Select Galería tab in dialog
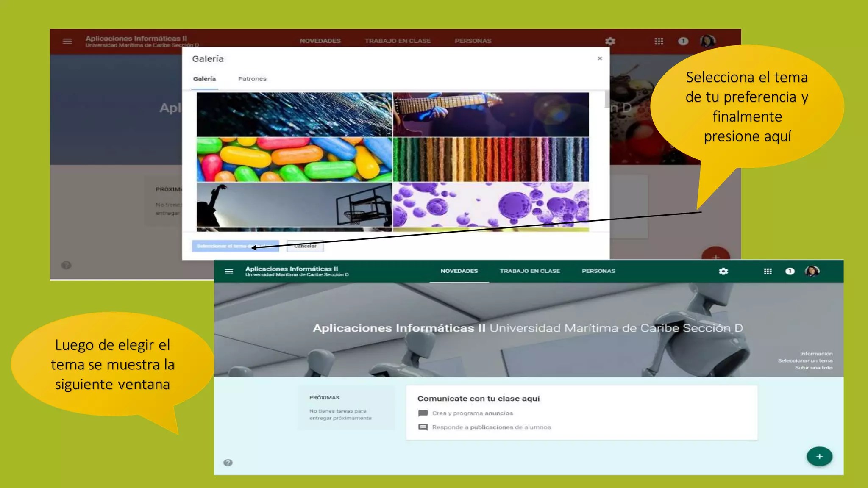Screen dimensions: 868x488 click(x=204, y=79)
